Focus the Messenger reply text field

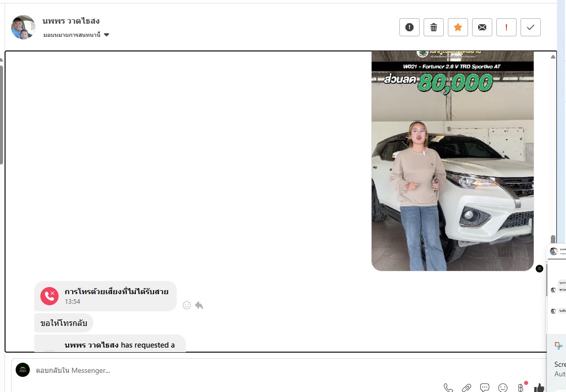[227, 370]
